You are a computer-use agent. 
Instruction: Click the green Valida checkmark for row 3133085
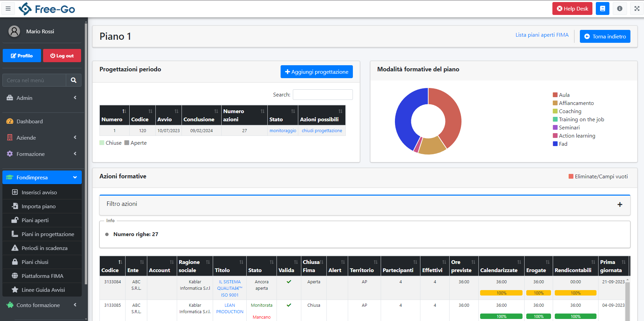(x=289, y=305)
